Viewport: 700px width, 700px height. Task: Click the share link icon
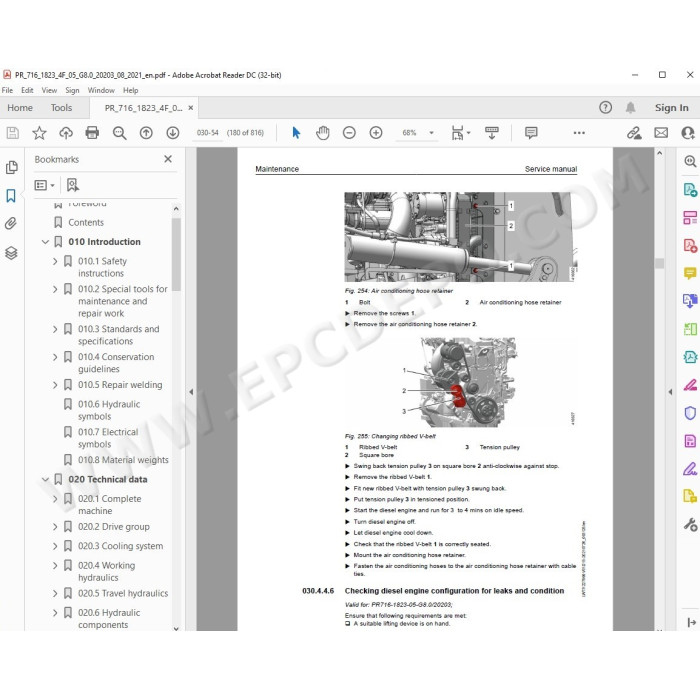634,133
